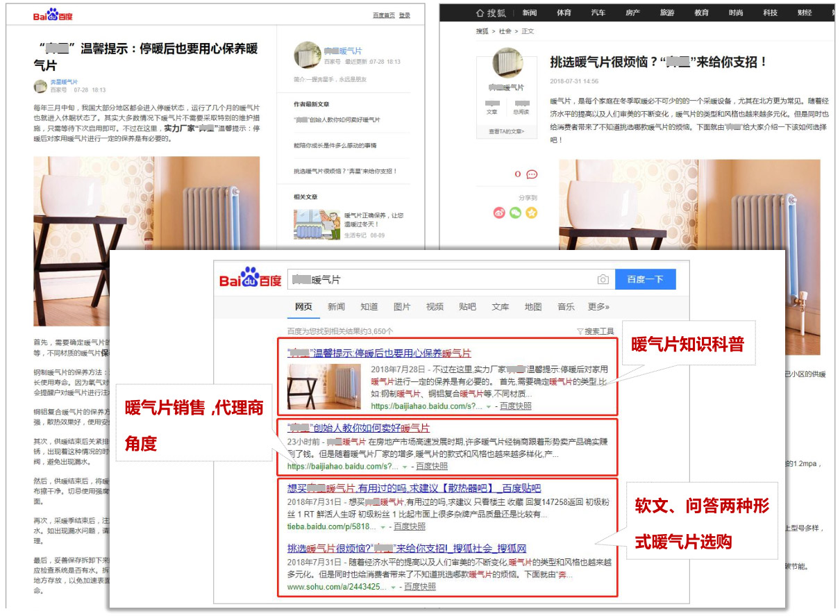Open the 百度贴吧 search result about 散热器吧
The width and height of the screenshot is (840, 616).
pyautogui.click(x=414, y=488)
